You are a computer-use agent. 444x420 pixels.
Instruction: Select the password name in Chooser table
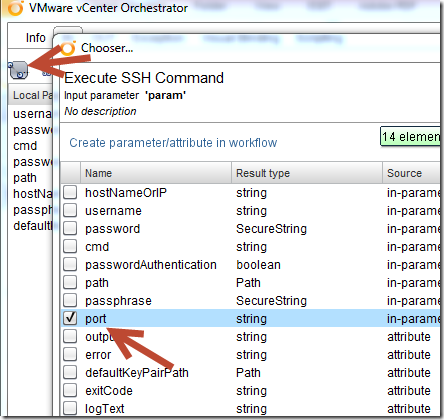[x=113, y=229]
